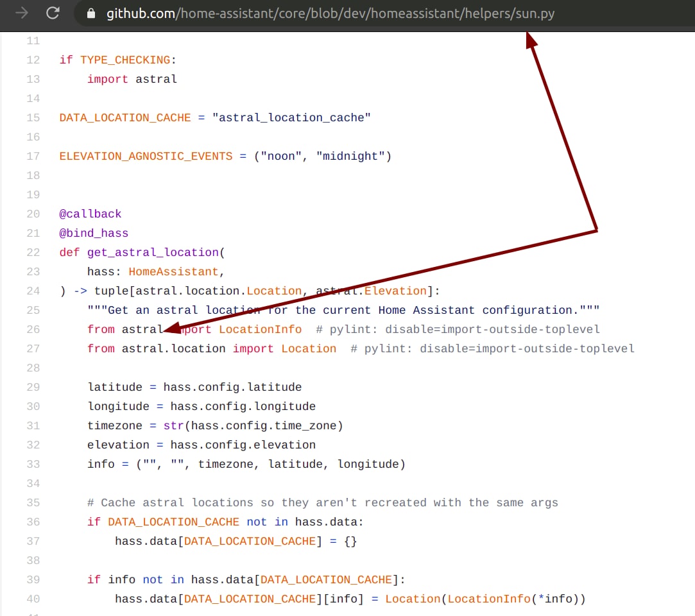This screenshot has height=616, width=695.
Task: Click 'info not in' on line 39
Action: [x=146, y=580]
